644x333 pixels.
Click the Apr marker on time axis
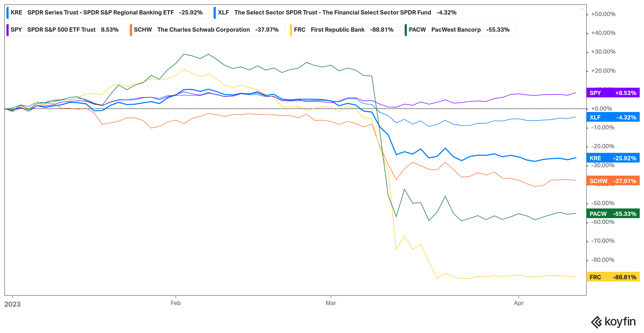click(519, 303)
